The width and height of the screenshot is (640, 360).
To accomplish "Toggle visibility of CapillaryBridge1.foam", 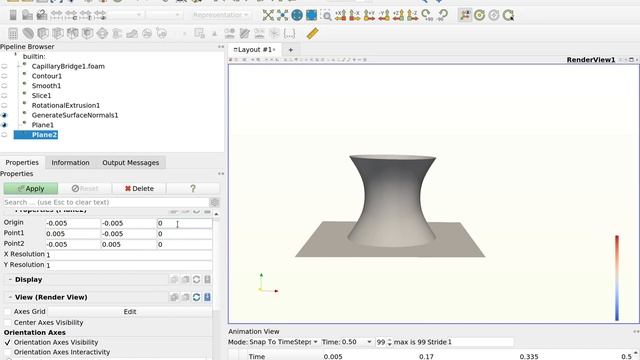I will (4, 66).
